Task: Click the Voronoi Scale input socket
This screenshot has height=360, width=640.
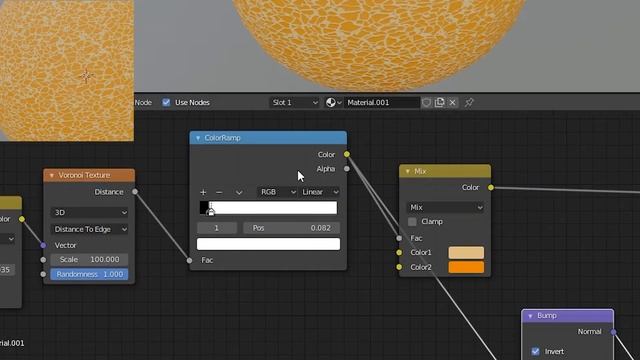Action: (43, 260)
